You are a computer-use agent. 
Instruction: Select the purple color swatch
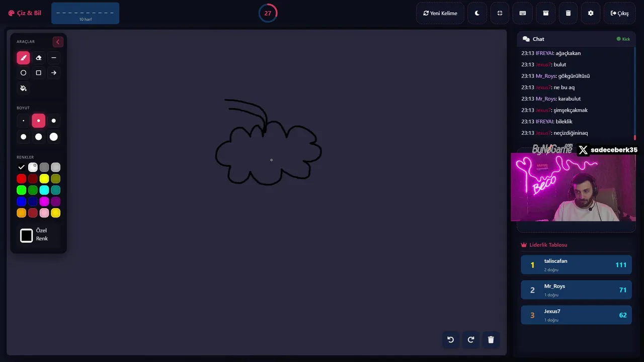pos(56,202)
